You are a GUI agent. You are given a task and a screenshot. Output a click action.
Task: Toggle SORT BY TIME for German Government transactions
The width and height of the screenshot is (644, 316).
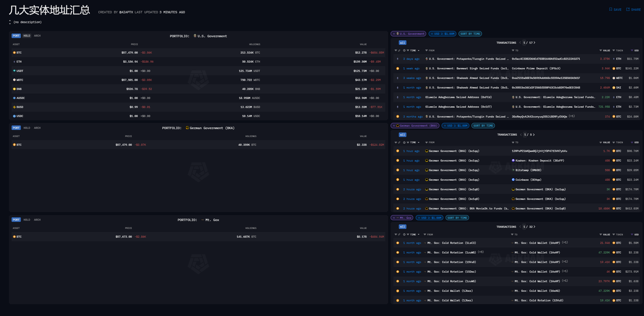[x=483, y=126]
